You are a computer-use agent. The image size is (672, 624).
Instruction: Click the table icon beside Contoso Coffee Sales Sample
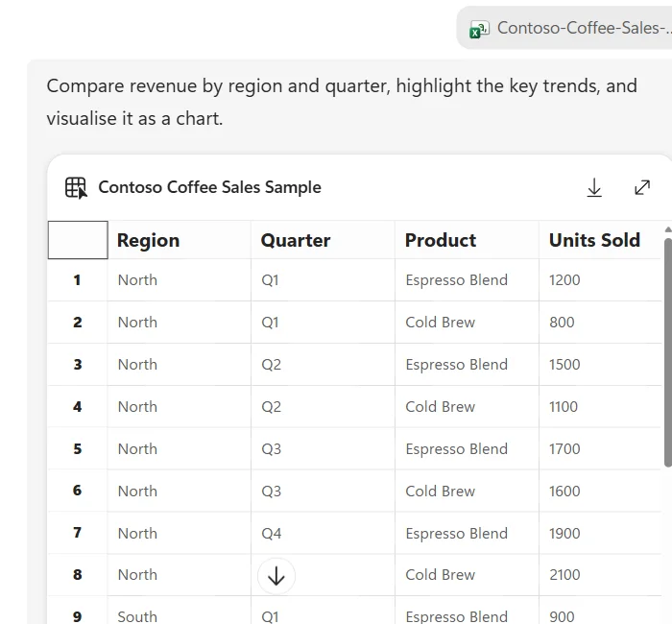pyautogui.click(x=76, y=188)
